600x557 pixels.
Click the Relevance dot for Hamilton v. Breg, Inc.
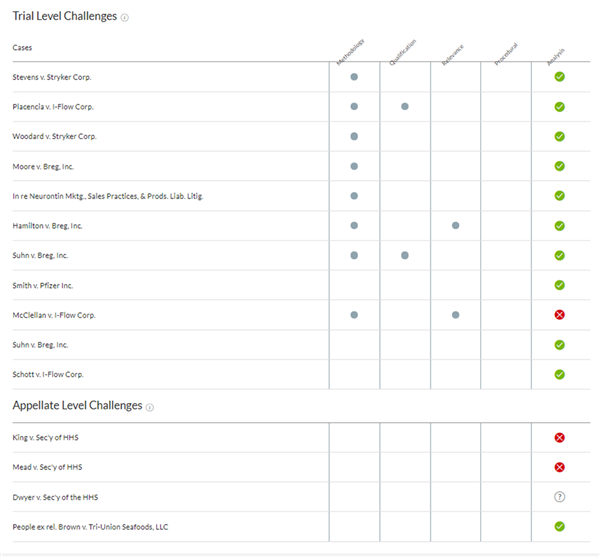point(455,225)
